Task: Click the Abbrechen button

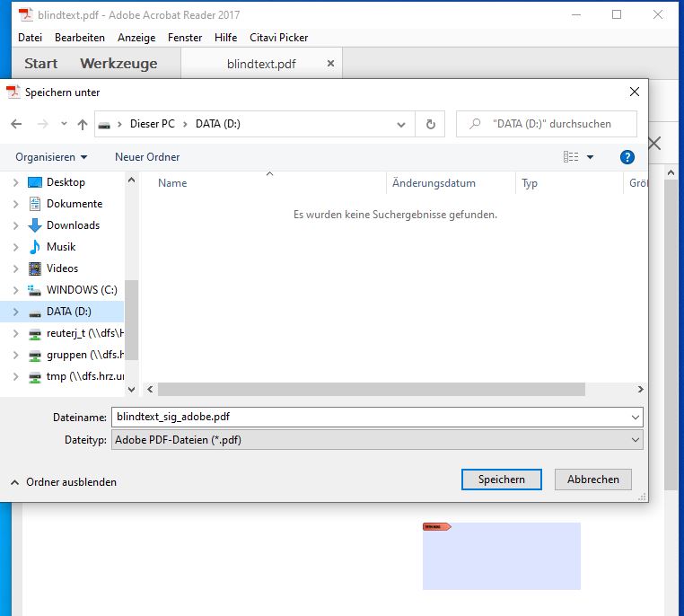Action: click(x=592, y=480)
